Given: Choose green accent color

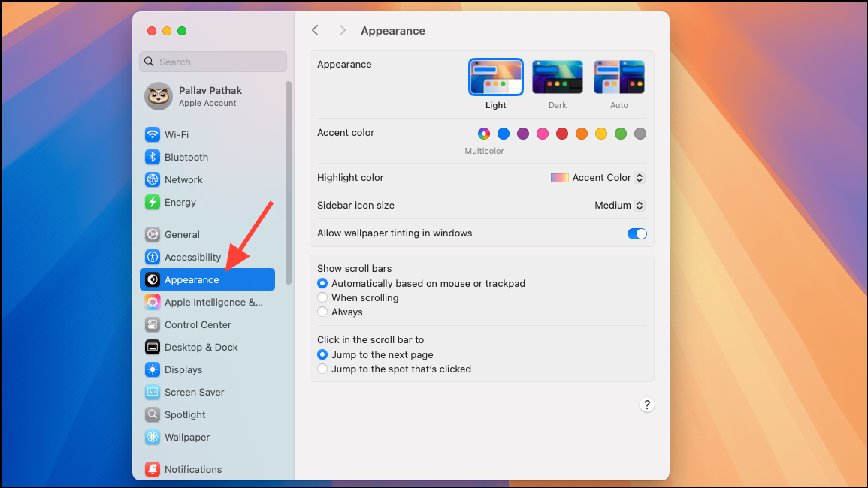Looking at the screenshot, I should [x=621, y=134].
